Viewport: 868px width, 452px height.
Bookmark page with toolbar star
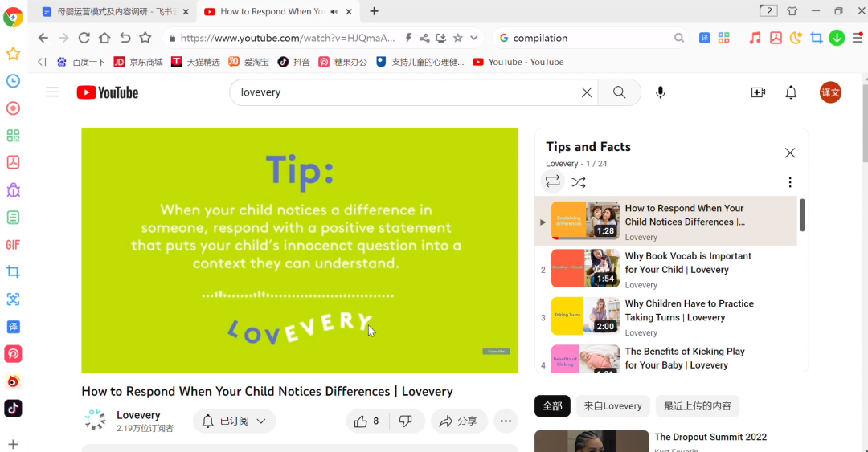coord(145,38)
